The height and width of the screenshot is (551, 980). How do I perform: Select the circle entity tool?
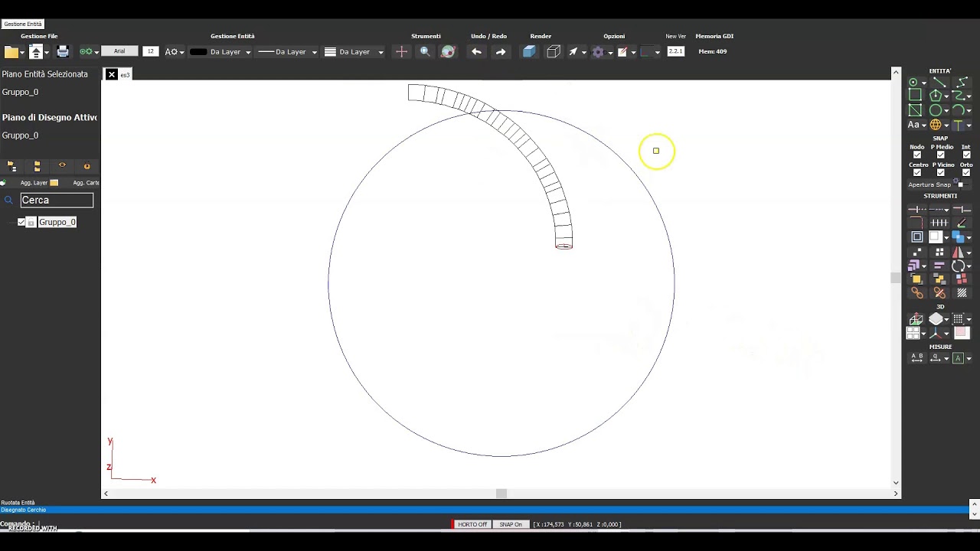[x=936, y=110]
